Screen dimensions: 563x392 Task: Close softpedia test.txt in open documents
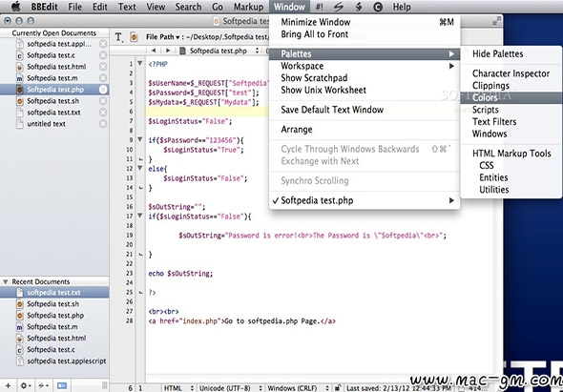tap(103, 113)
